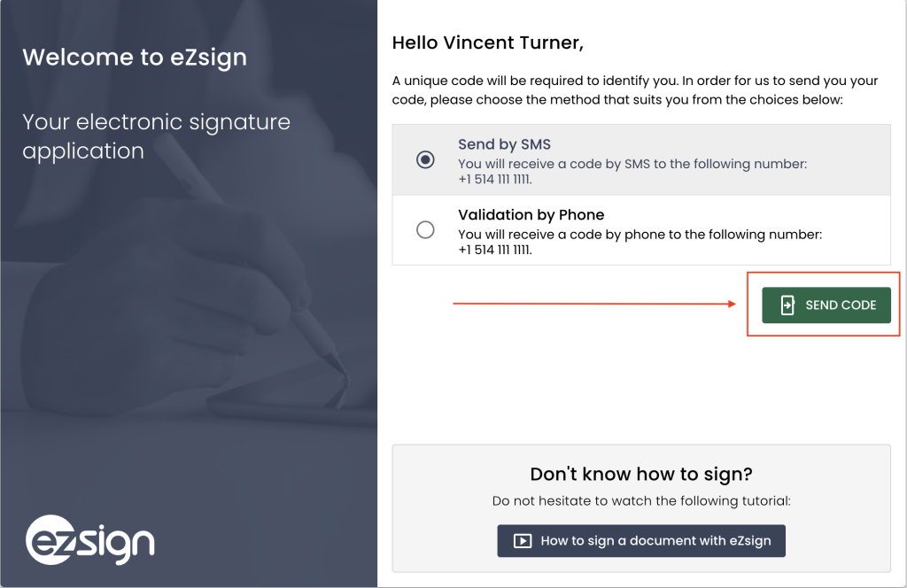Click the "Validation by Phone" option title
The width and height of the screenshot is (907, 588).
click(531, 214)
